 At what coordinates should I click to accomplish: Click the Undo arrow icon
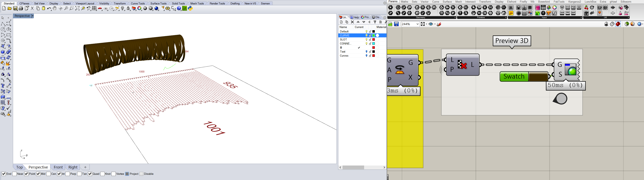tap(49, 8)
